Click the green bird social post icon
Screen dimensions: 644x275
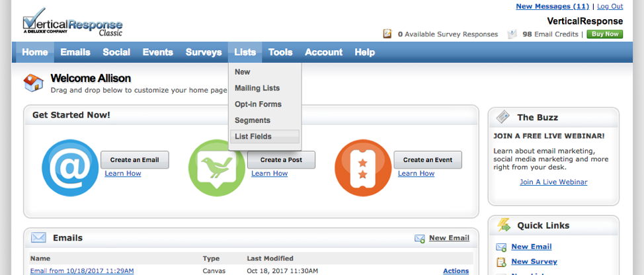tap(217, 168)
